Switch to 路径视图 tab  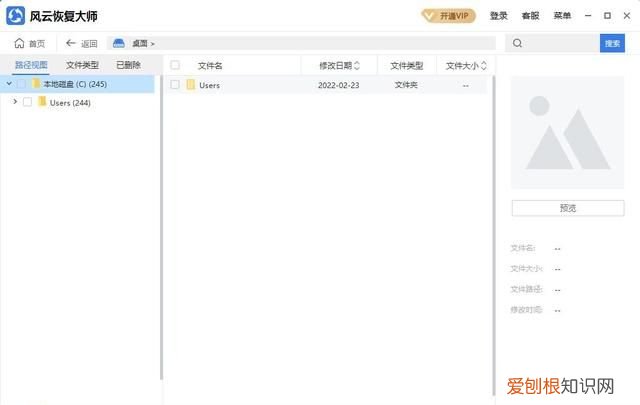pyautogui.click(x=31, y=65)
